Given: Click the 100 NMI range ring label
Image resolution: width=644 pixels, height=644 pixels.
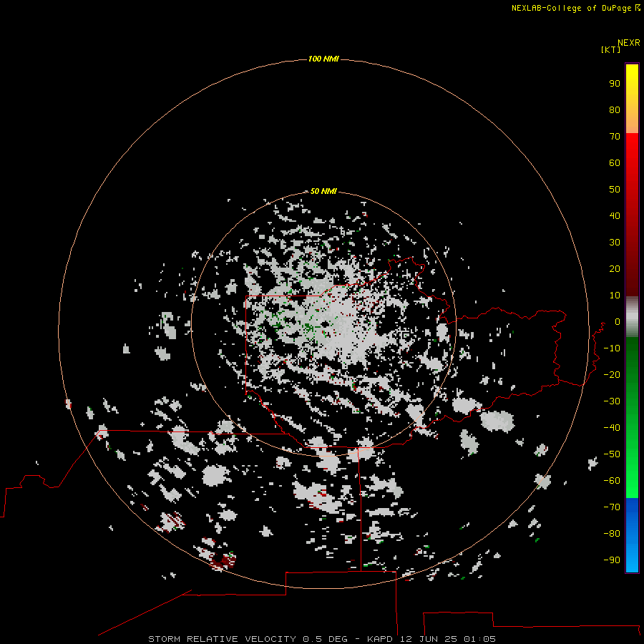Looking at the screenshot, I should [x=323, y=59].
